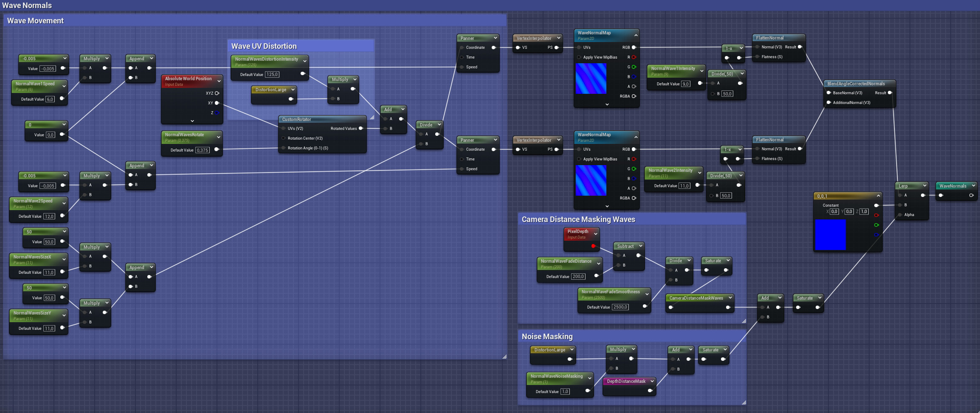Click the Alpha input pin on Lerp node

click(900, 215)
